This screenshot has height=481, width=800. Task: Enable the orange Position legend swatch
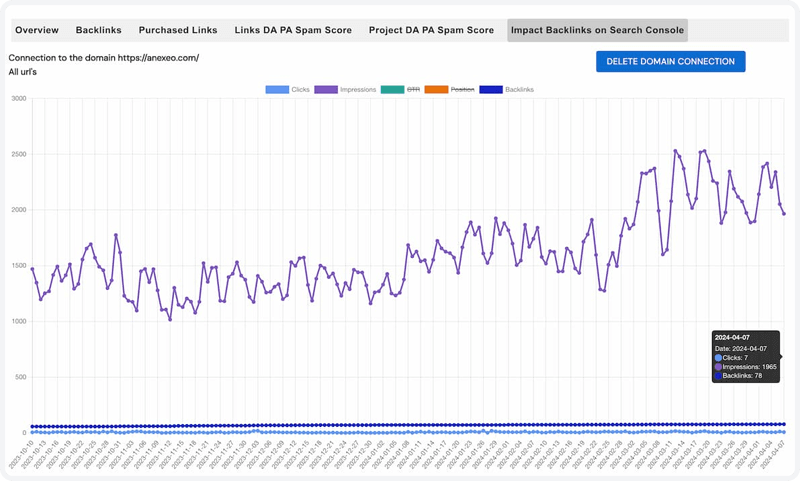[436, 89]
